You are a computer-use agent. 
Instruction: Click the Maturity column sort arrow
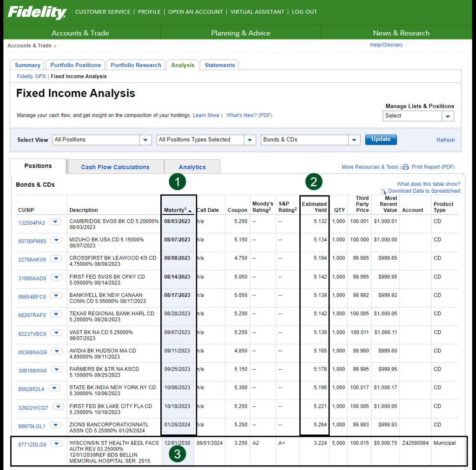coord(190,211)
